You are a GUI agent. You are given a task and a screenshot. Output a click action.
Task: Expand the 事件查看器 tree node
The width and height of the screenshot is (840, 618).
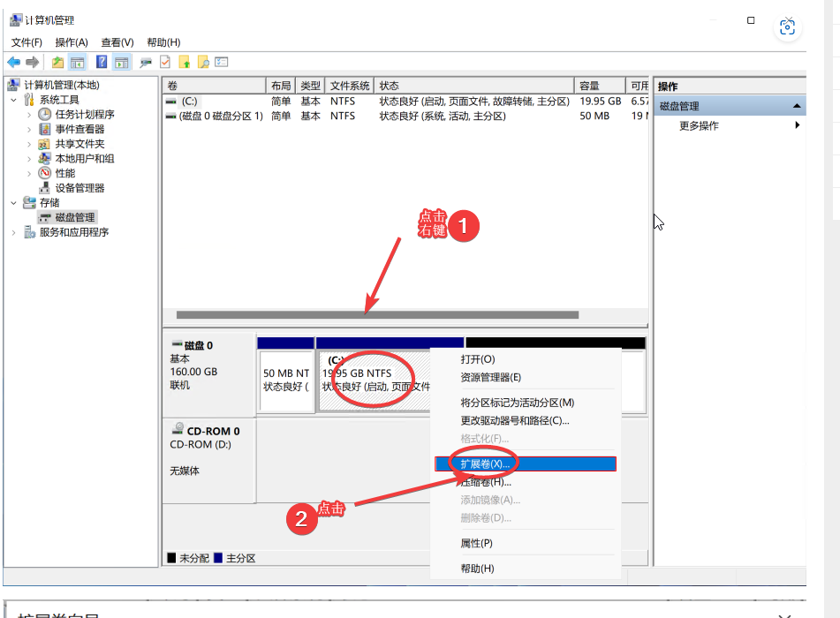pyautogui.click(x=29, y=129)
